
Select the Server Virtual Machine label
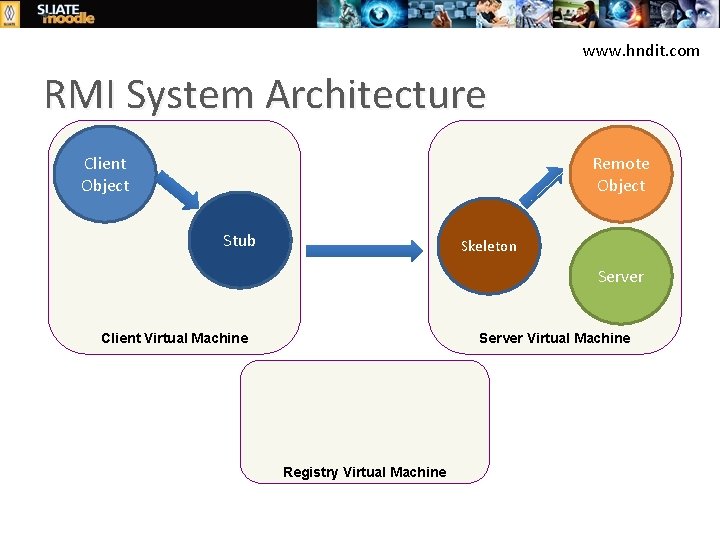[554, 338]
